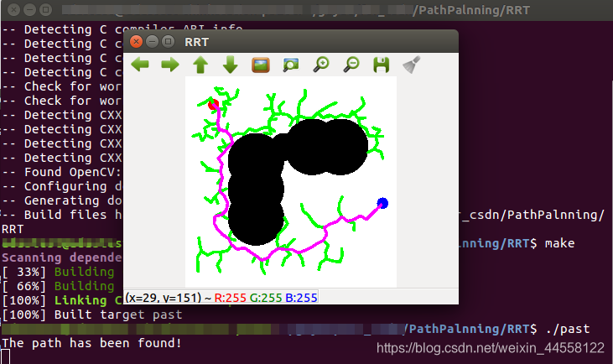This screenshot has height=364, width=613.
Task: Fit image to window using the magnifier-picture icon
Action: pyautogui.click(x=291, y=65)
